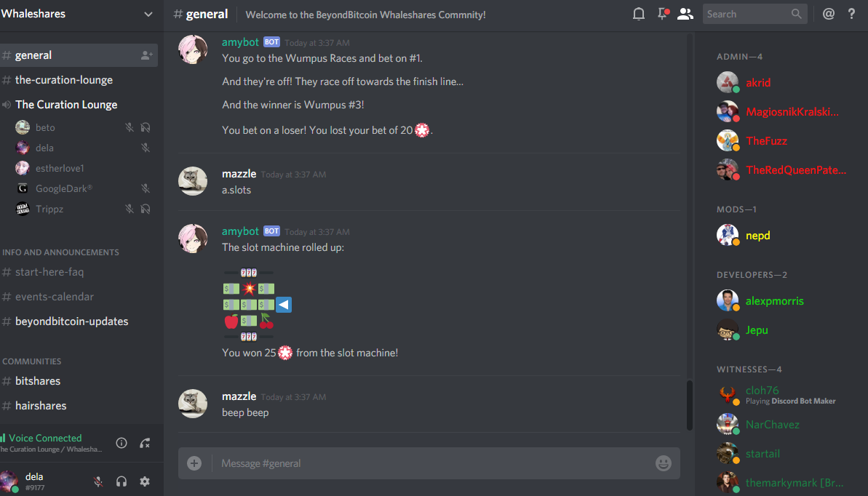
Task: Collapse the COMMUNITIES category
Action: (x=31, y=361)
